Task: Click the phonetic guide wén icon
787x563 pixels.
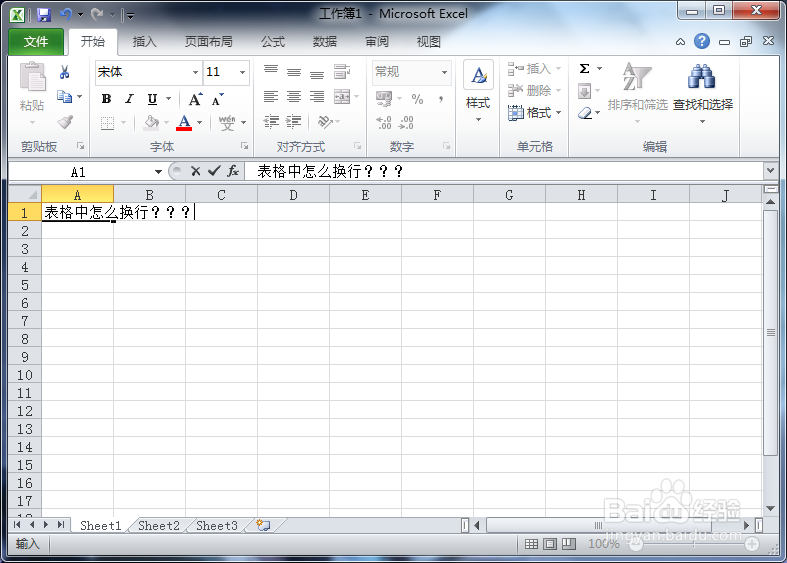Action: click(x=227, y=122)
